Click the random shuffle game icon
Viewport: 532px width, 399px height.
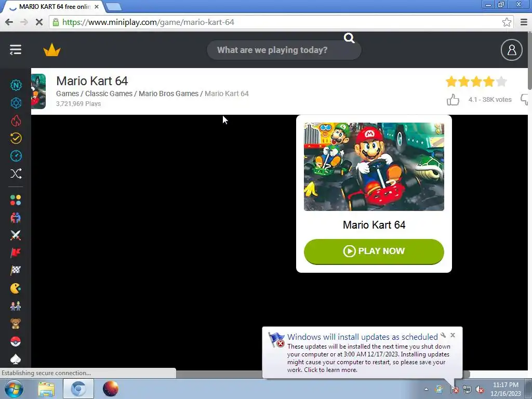[x=16, y=174]
